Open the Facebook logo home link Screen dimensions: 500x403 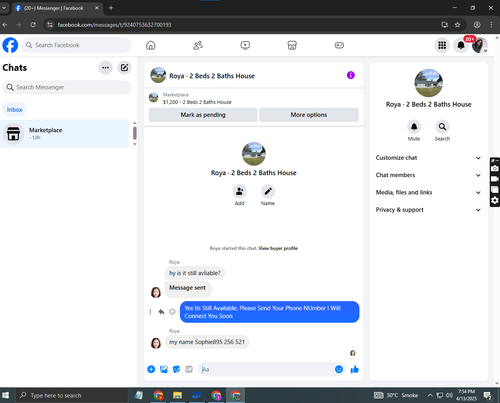[x=10, y=45]
